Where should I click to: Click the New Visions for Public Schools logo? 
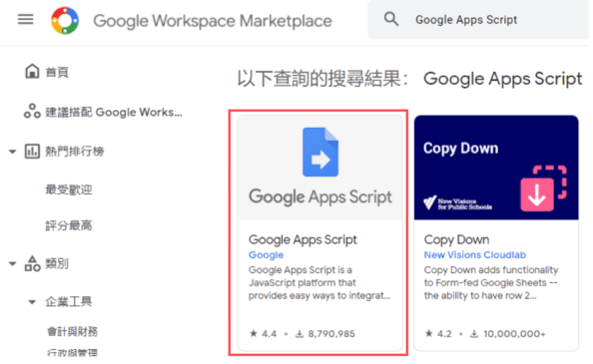(457, 203)
